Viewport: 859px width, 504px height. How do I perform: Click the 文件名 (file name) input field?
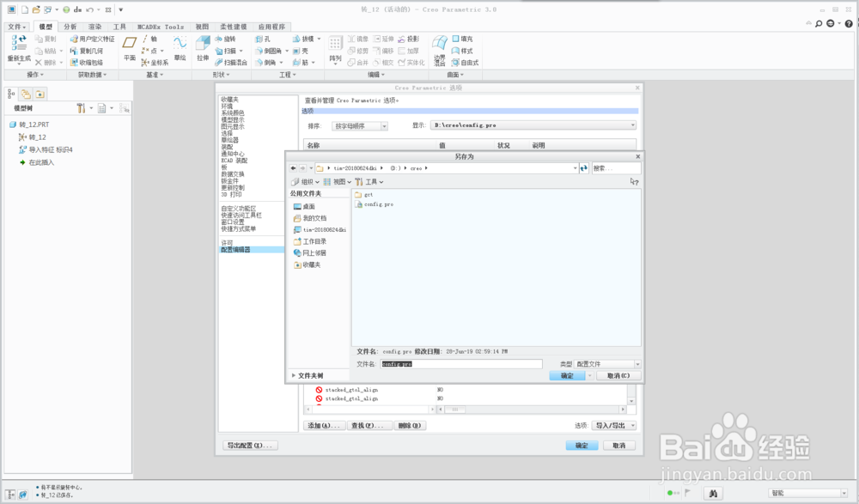(x=461, y=364)
